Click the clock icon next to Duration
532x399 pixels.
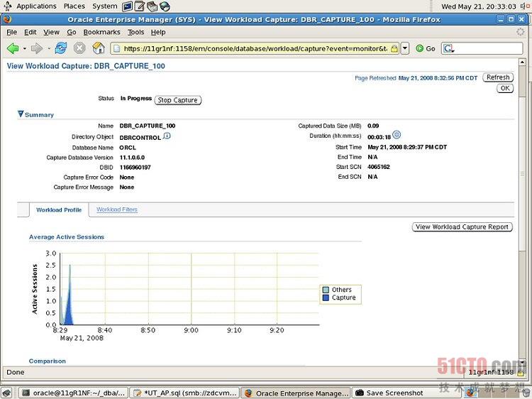tap(397, 135)
